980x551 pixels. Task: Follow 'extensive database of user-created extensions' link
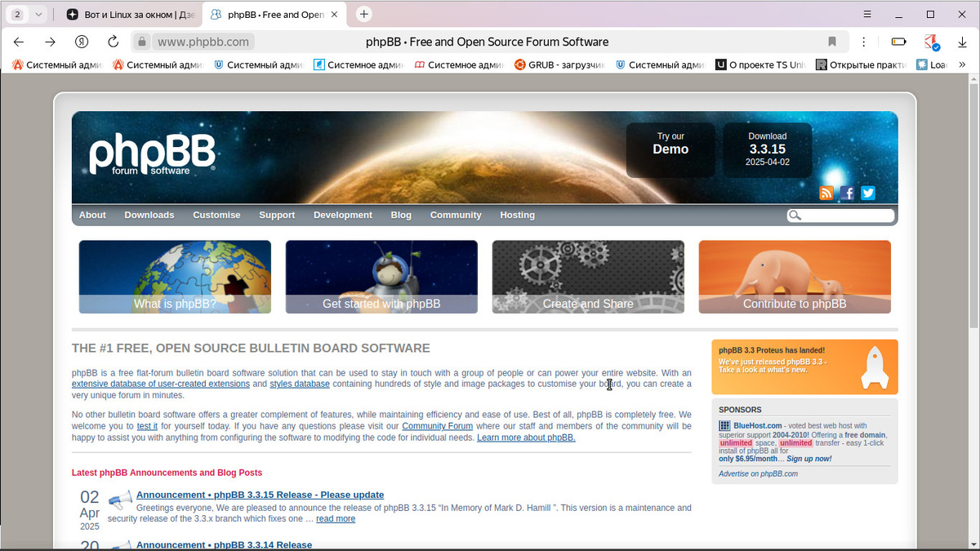(x=161, y=384)
